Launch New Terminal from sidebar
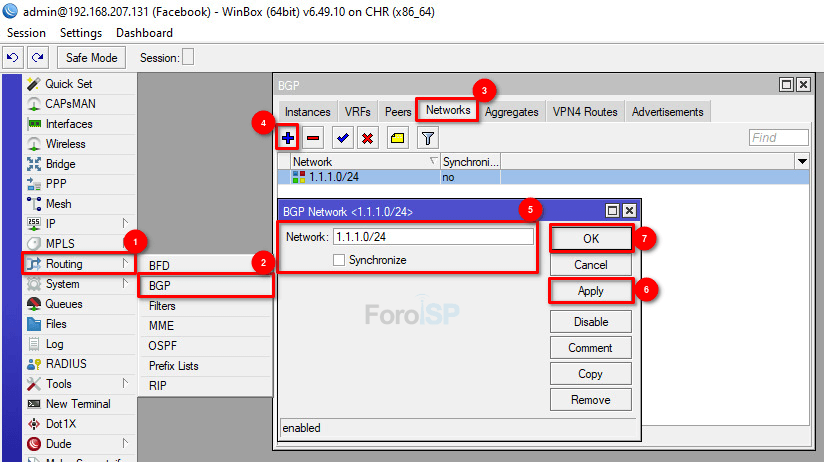This screenshot has height=462, width=824. pos(78,404)
